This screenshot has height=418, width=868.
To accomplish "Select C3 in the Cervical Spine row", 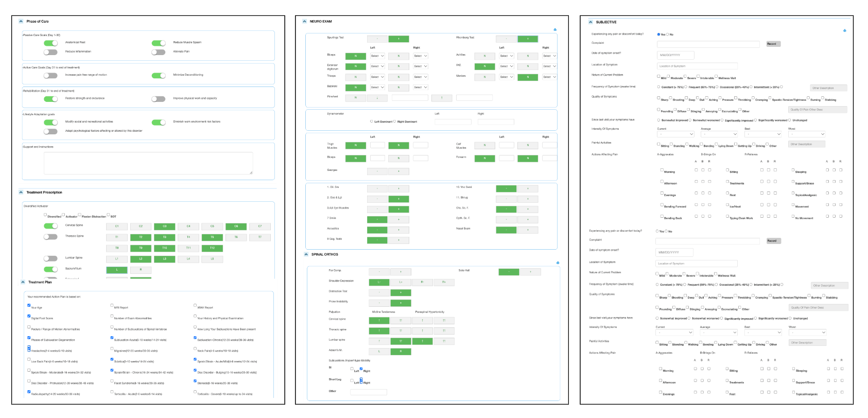I will tap(165, 227).
